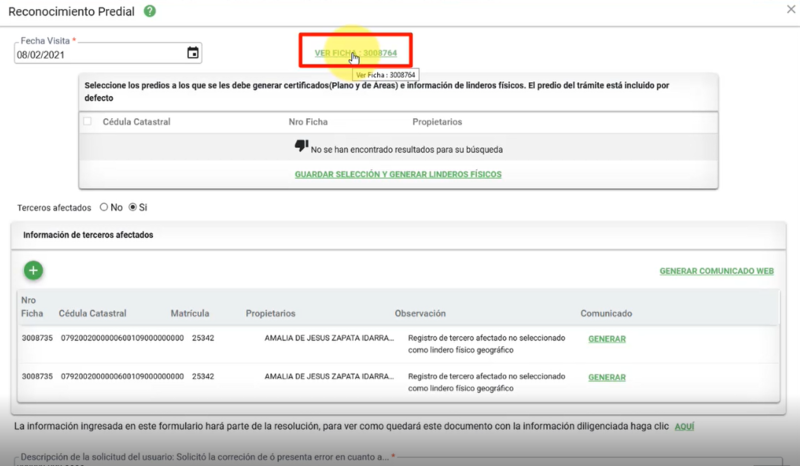Close the Reconocimiento Predial dialog
Screen dimensions: 800x466
click(791, 9)
